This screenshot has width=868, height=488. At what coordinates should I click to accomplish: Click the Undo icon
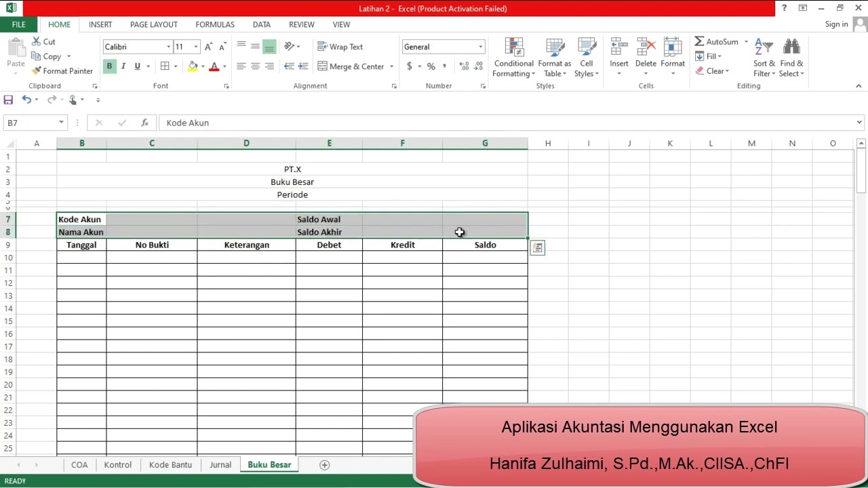(26, 100)
